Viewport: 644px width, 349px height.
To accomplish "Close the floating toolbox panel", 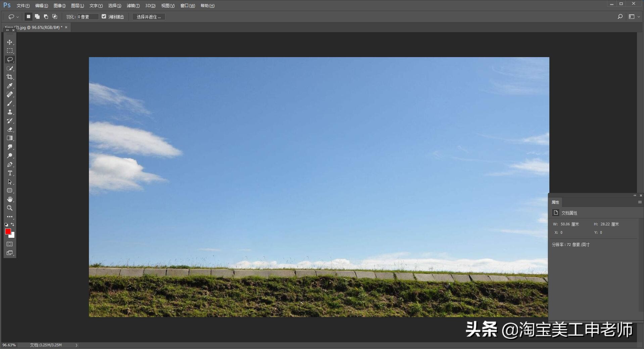I will (x=13, y=30).
